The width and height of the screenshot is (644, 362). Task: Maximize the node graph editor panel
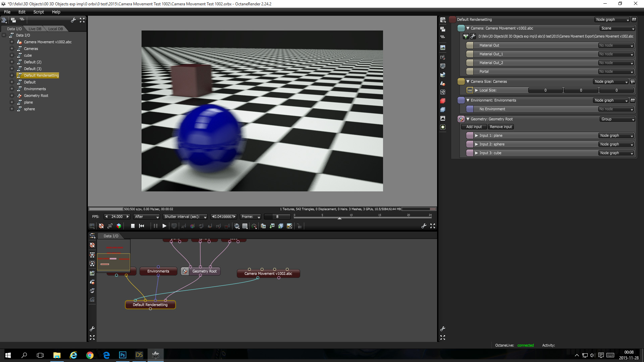92,338
